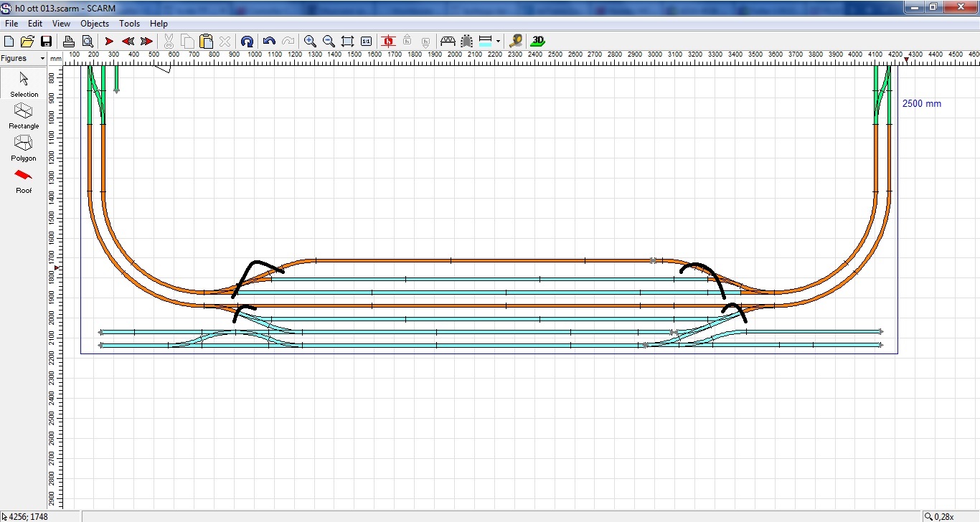
Task: Open the Help menu
Action: click(159, 24)
